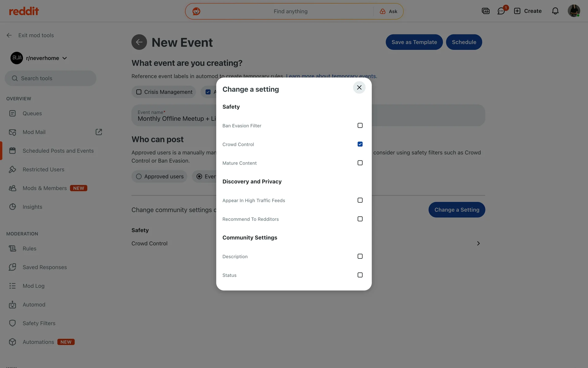Uncheck the Crowd Control checkbox

pos(360,144)
